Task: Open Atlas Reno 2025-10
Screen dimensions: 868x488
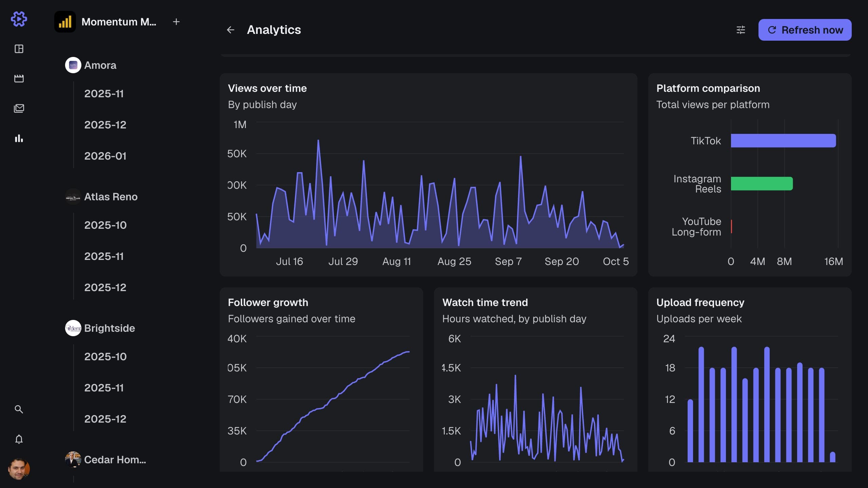Action: pyautogui.click(x=105, y=225)
